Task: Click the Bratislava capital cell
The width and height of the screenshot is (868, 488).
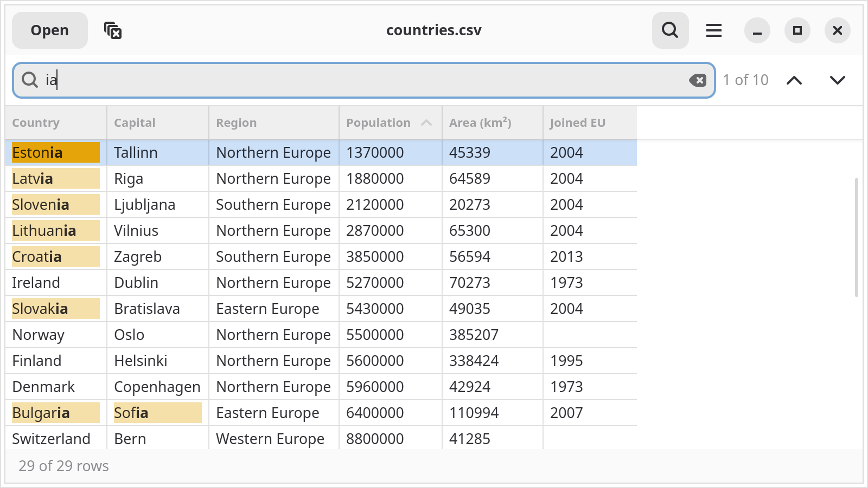Action: tap(158, 309)
